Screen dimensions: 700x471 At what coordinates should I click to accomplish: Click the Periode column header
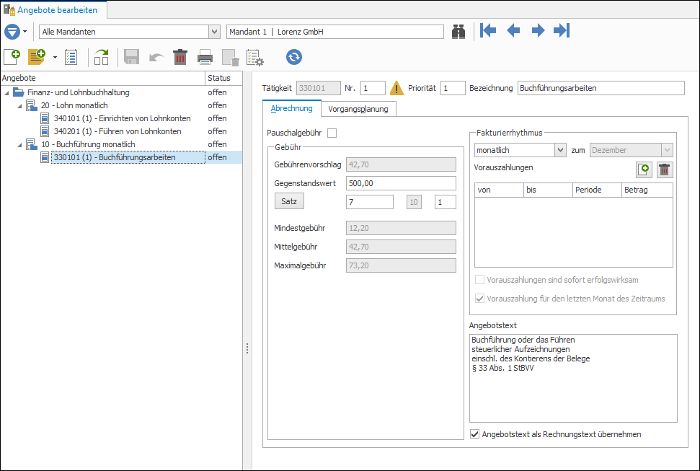coord(597,190)
